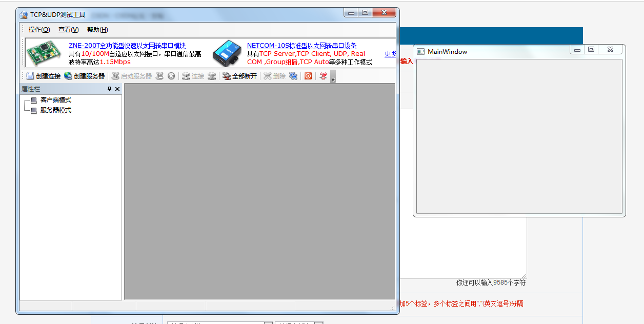The height and width of the screenshot is (324, 644).
Task: Click the 你还可以输入9585个字符 text
Action: pos(491,282)
